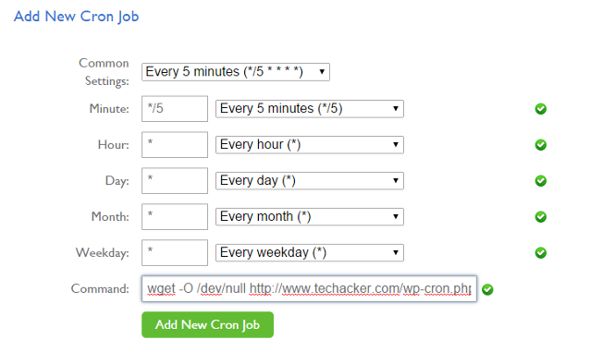Click into the Day text field
Screen dimensions: 590x364
(175, 181)
